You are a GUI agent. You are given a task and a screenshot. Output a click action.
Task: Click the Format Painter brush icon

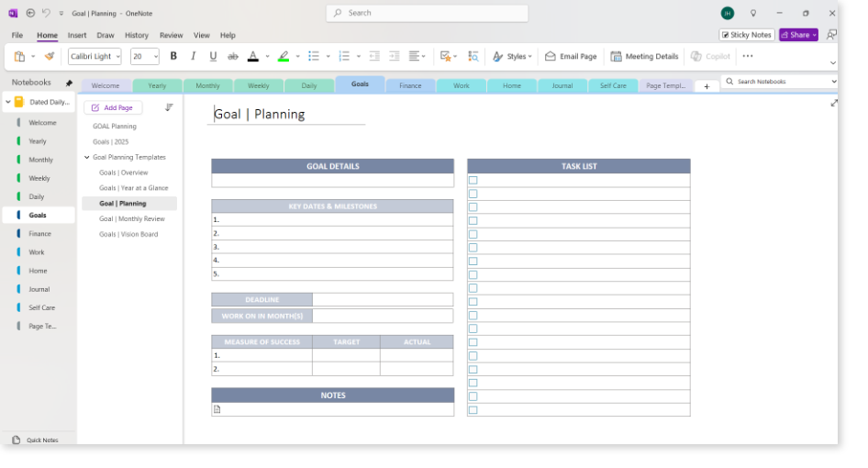[x=50, y=56]
